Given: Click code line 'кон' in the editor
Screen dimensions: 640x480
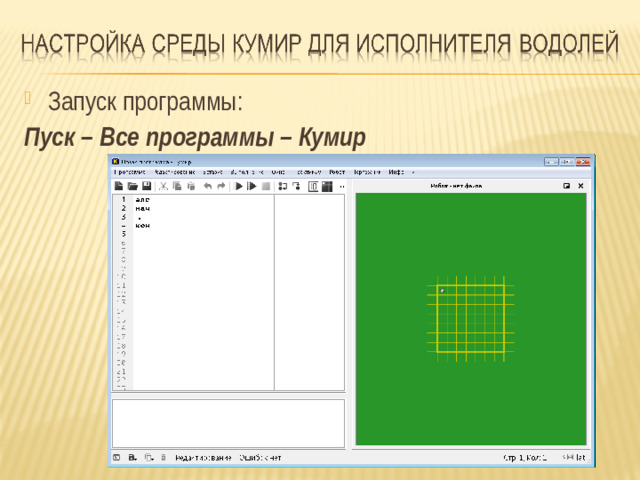Looking at the screenshot, I should 142,225.
